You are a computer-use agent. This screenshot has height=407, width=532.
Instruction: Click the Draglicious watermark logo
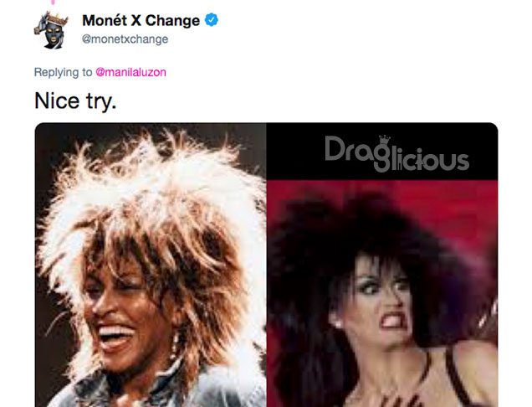(x=396, y=153)
